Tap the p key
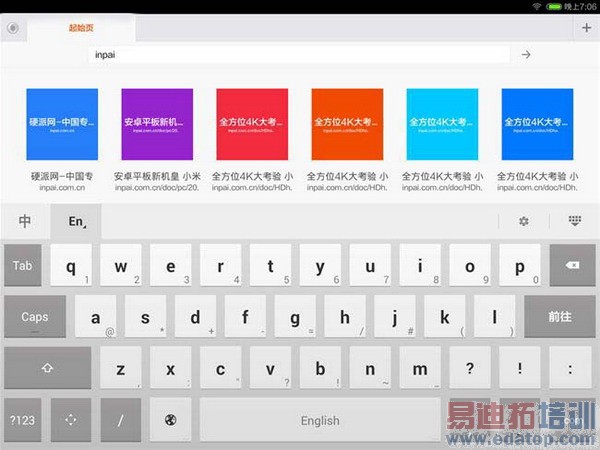This screenshot has height=450, width=600. tap(520, 265)
